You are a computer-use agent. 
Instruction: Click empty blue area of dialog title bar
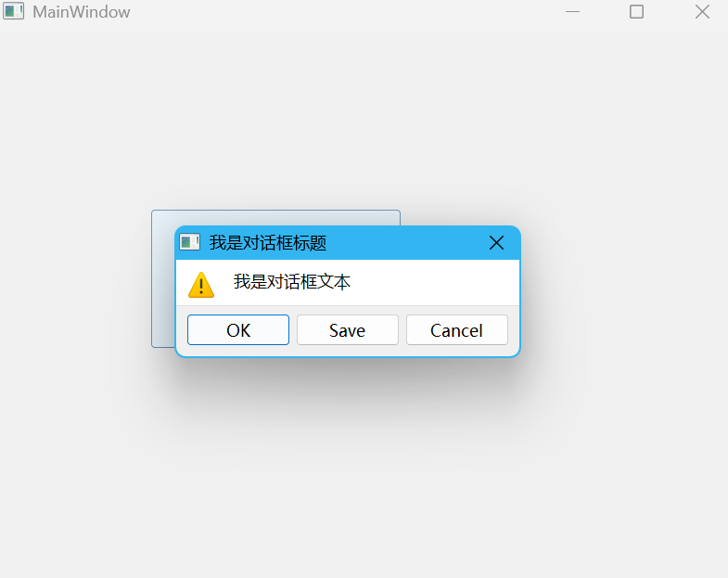(x=404, y=242)
